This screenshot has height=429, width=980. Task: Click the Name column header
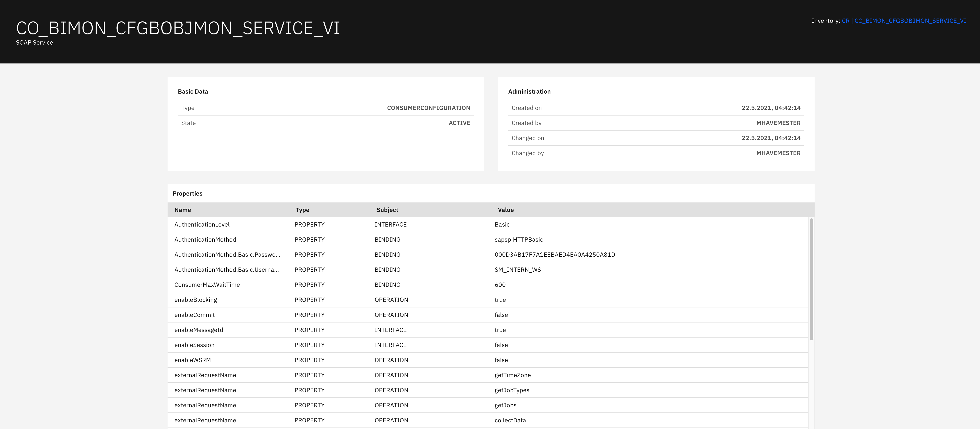tap(183, 210)
